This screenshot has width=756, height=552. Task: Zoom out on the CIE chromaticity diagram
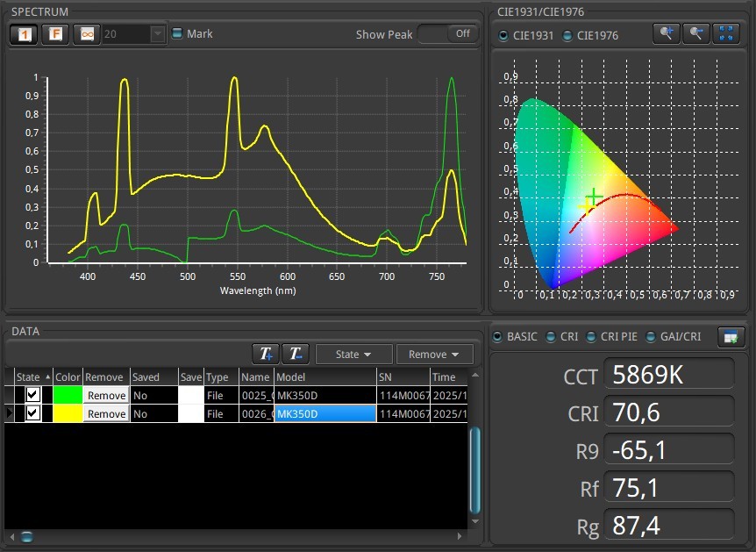coord(695,33)
